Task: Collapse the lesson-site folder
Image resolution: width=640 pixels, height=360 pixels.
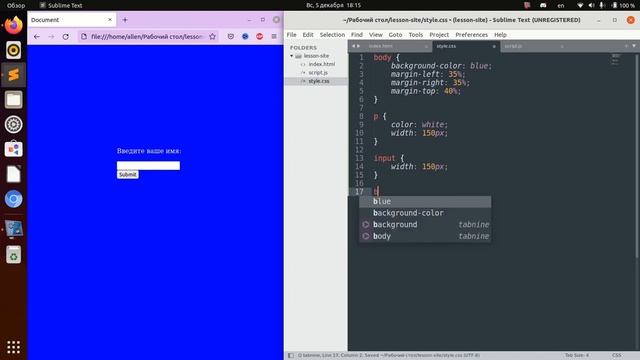Action: coord(291,56)
